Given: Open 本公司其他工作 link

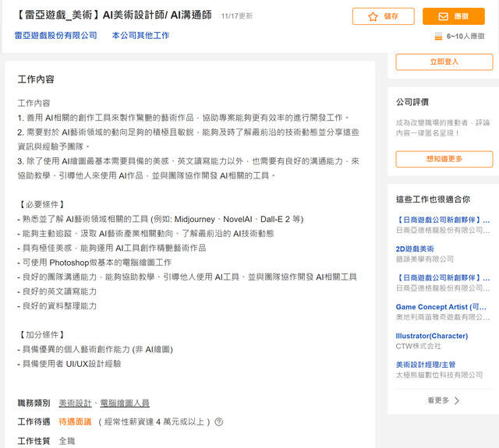Looking at the screenshot, I should pos(140,35).
